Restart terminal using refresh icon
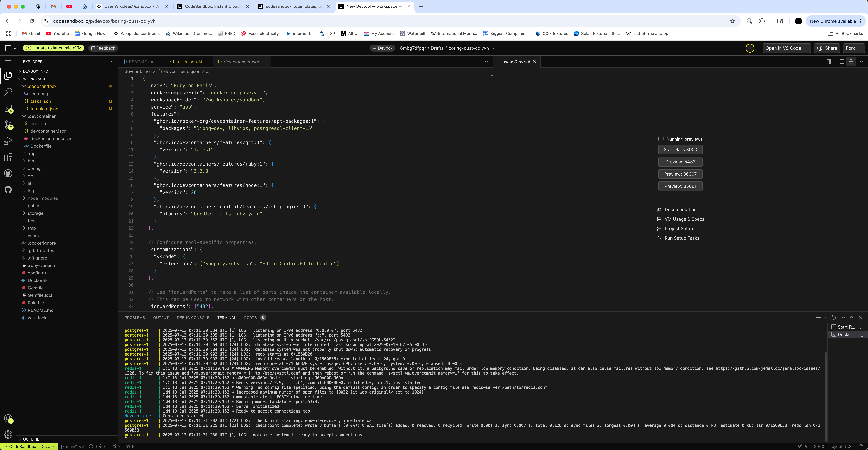This screenshot has width=868, height=450. 833,318
